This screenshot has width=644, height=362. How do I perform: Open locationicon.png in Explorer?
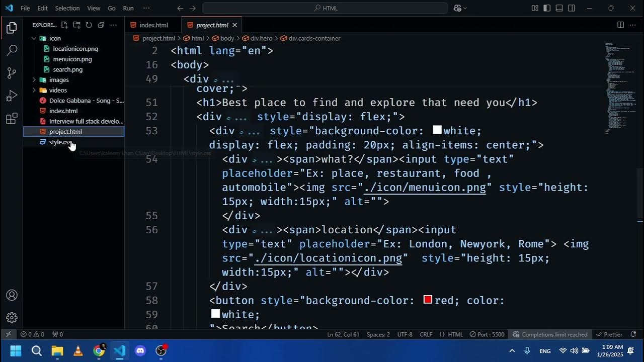click(x=75, y=49)
